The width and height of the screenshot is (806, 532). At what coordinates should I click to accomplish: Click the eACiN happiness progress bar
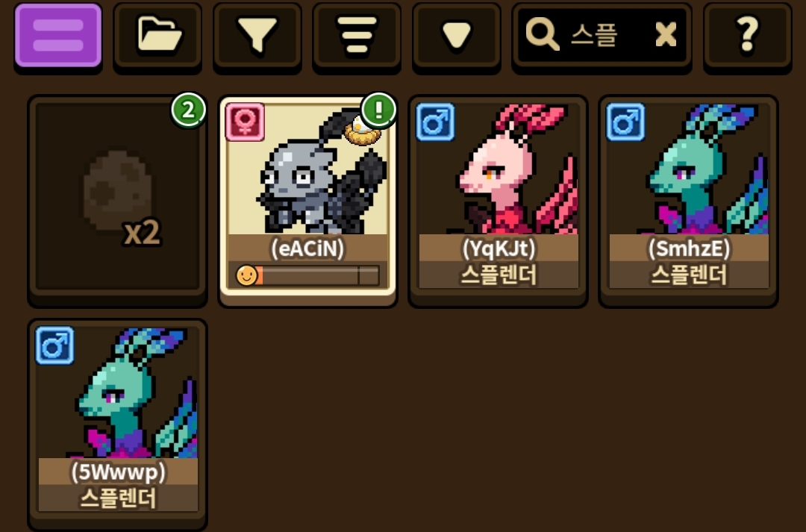click(x=307, y=275)
